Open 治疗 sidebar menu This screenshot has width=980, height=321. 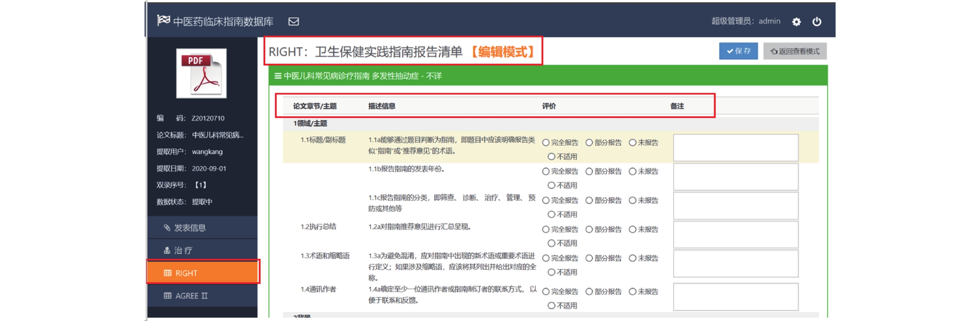202,250
